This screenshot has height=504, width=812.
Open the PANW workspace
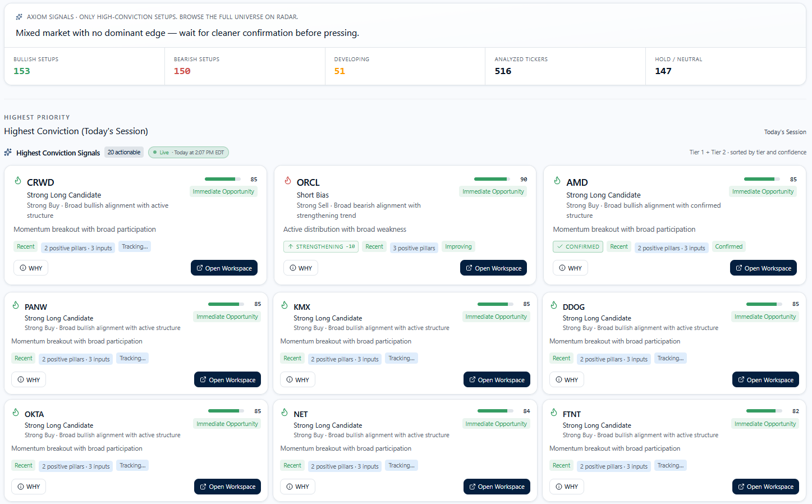pos(227,379)
